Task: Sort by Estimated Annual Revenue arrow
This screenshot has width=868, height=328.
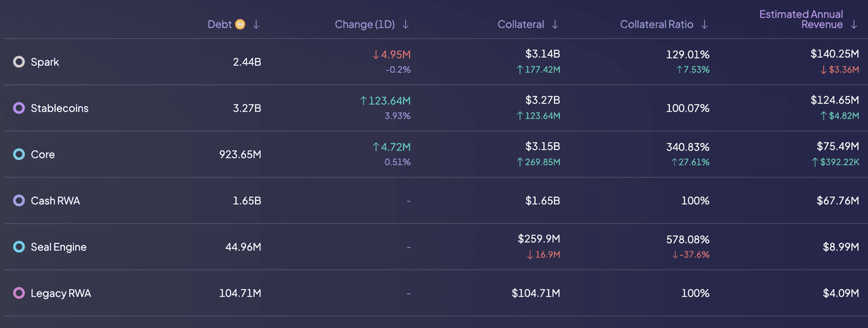Action: [854, 24]
